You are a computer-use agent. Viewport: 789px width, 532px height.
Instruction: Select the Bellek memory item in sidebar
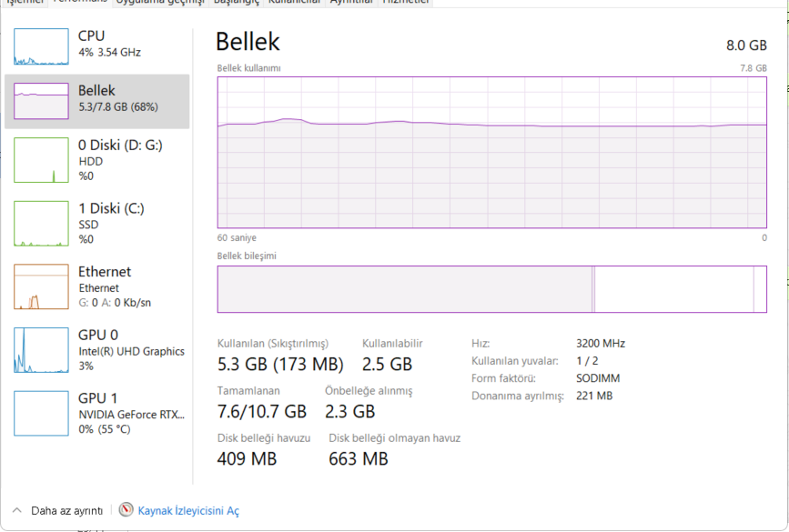[97, 102]
